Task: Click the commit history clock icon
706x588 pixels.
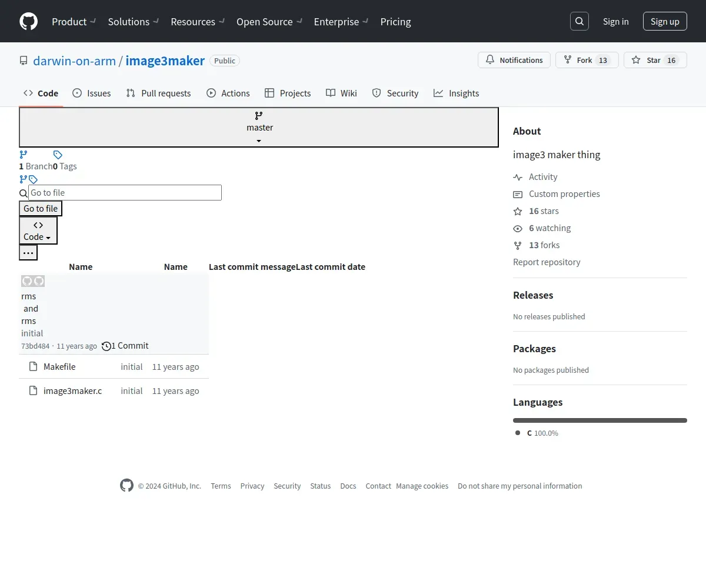Action: 106,346
